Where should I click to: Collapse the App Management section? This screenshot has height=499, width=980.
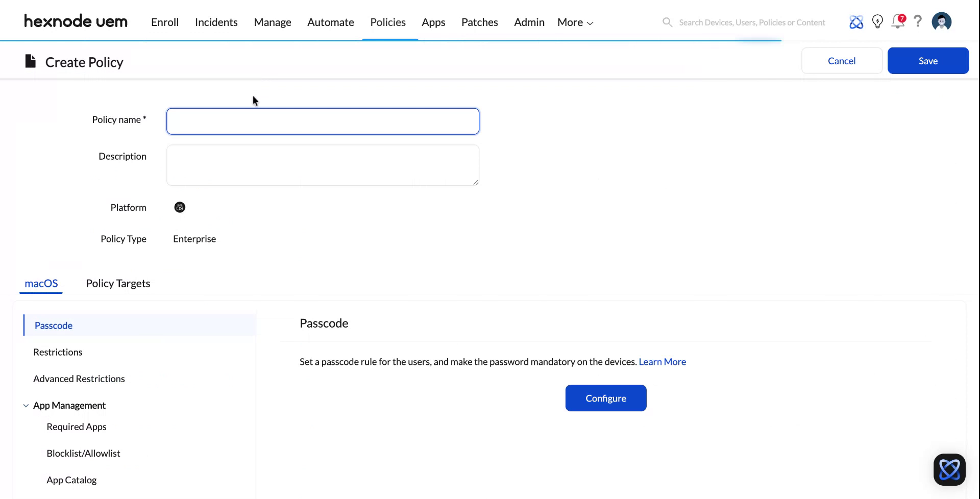point(26,405)
